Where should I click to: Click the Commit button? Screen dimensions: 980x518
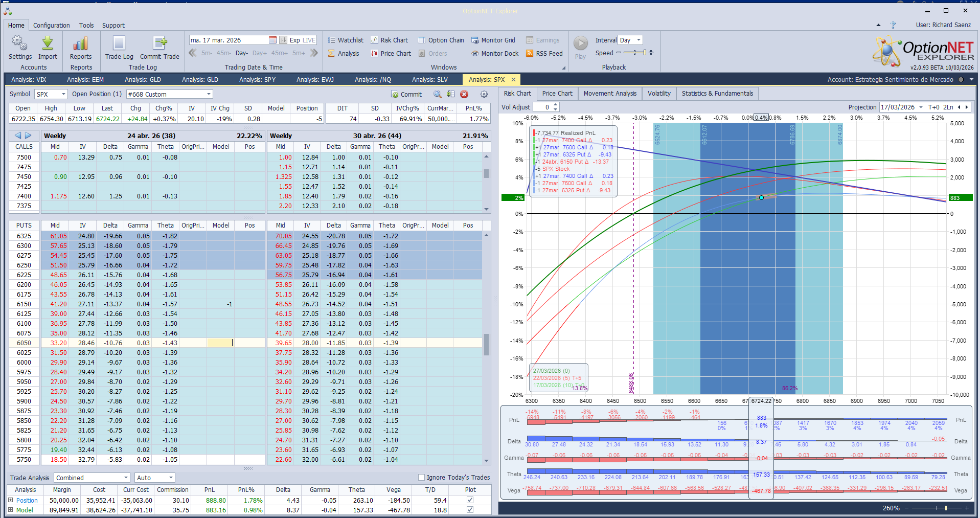[406, 94]
